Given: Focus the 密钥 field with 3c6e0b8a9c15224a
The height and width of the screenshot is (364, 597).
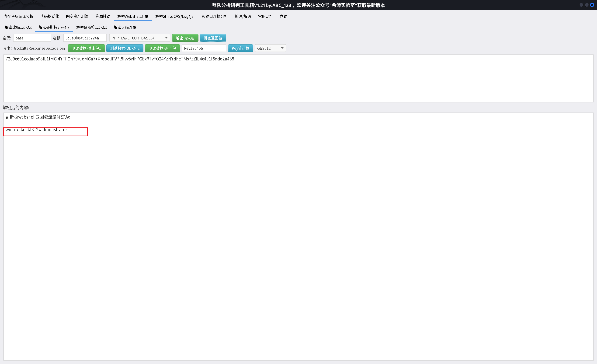Looking at the screenshot, I should point(85,38).
